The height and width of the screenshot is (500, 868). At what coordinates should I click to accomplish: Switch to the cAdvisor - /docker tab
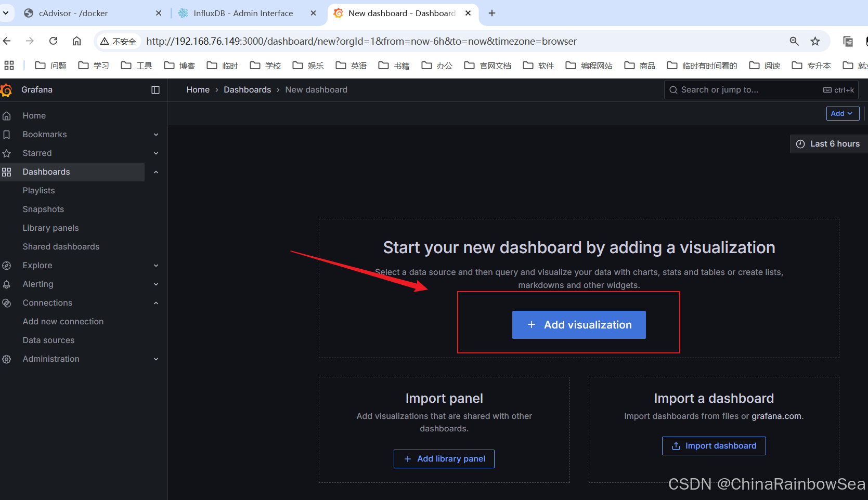point(93,13)
